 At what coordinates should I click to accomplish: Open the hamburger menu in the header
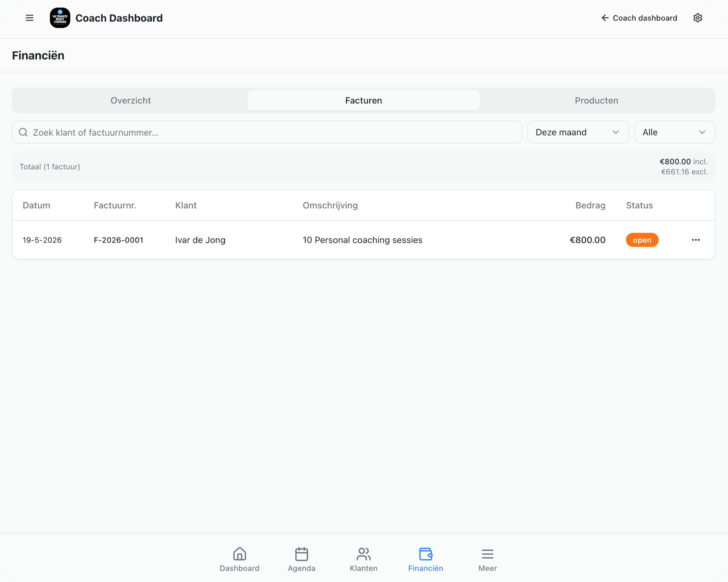point(30,18)
